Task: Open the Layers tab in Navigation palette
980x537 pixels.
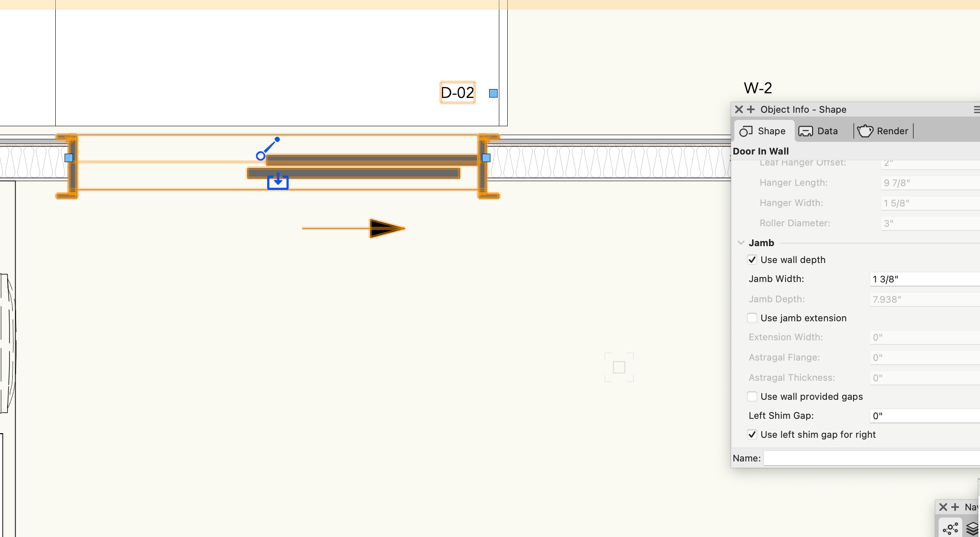Action: 972,528
